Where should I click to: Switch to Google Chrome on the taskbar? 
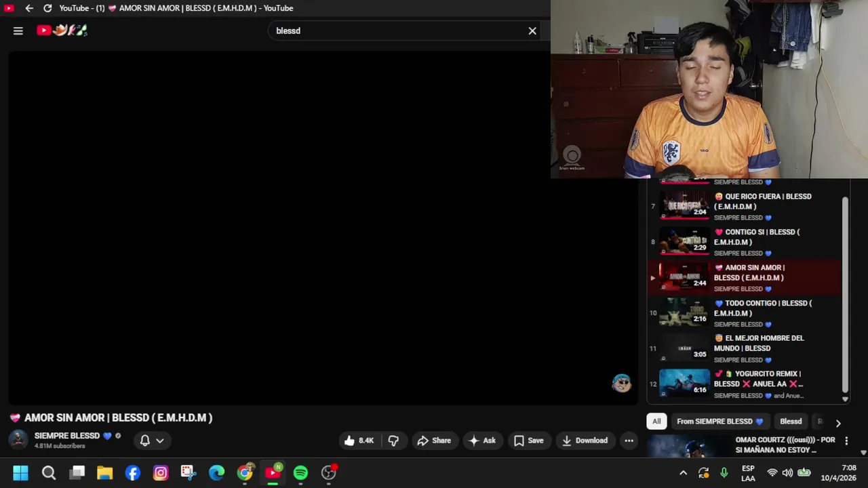pyautogui.click(x=245, y=472)
